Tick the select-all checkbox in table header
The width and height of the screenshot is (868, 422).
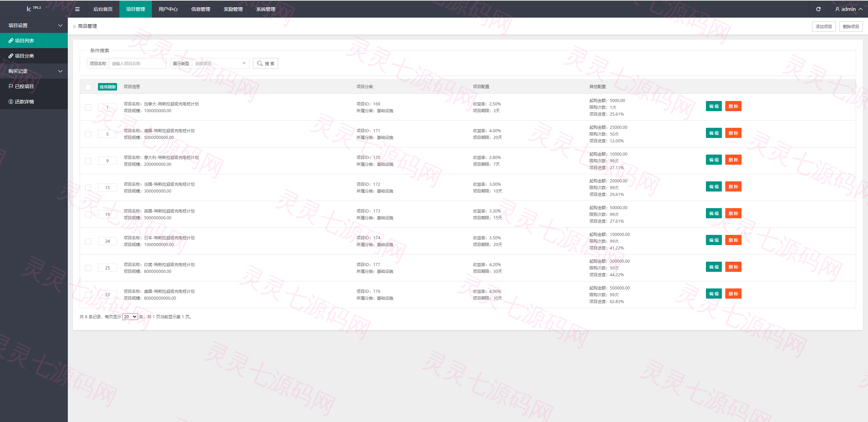[88, 87]
